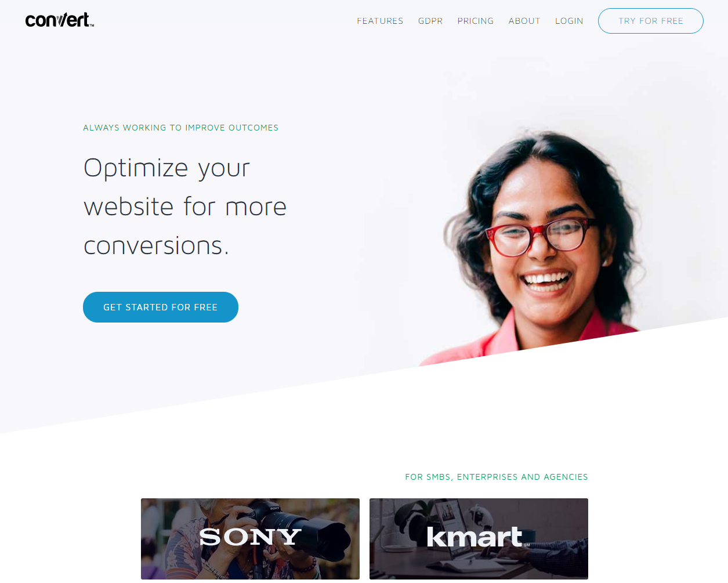This screenshot has height=583, width=728.
Task: Open the Features menu item
Action: (x=380, y=21)
